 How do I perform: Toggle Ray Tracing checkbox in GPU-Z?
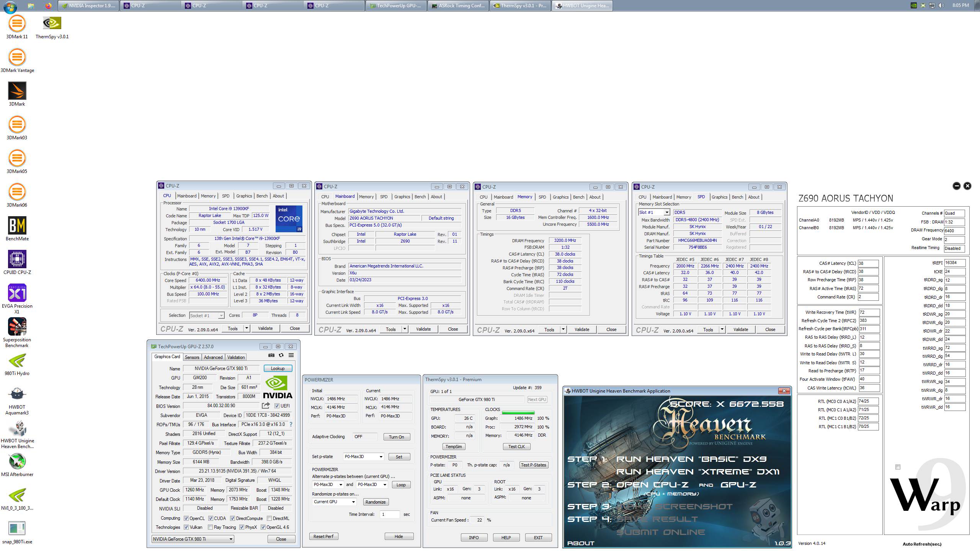click(x=210, y=527)
